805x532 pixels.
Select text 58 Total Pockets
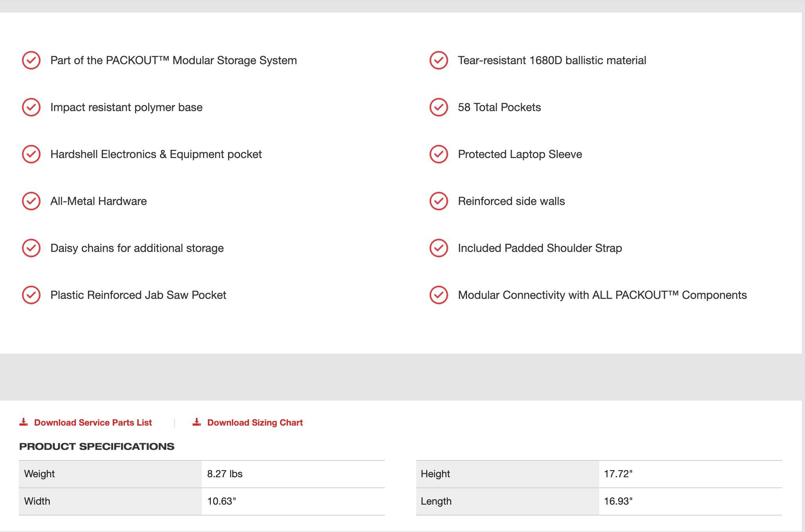500,107
